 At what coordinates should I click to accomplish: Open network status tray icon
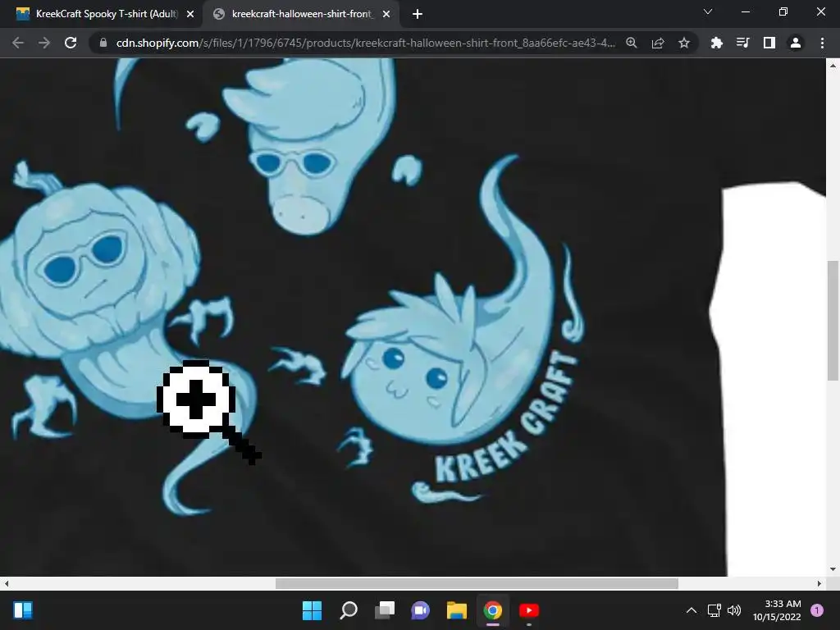pos(714,610)
